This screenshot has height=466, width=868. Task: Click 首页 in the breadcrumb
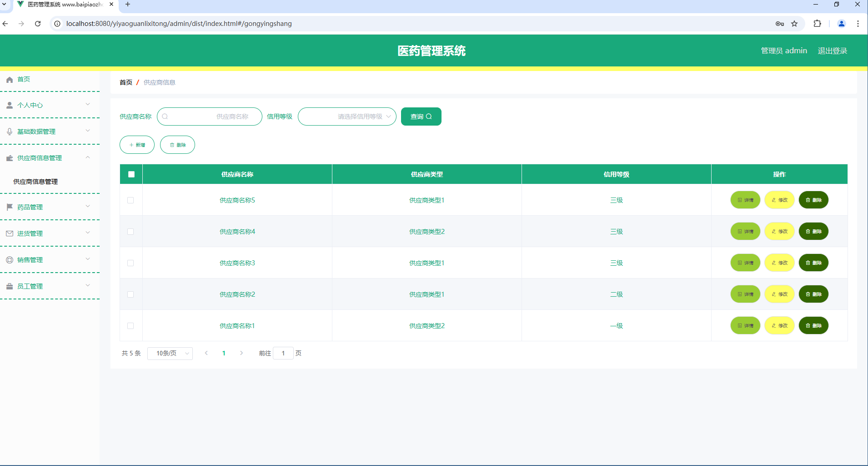click(x=126, y=82)
